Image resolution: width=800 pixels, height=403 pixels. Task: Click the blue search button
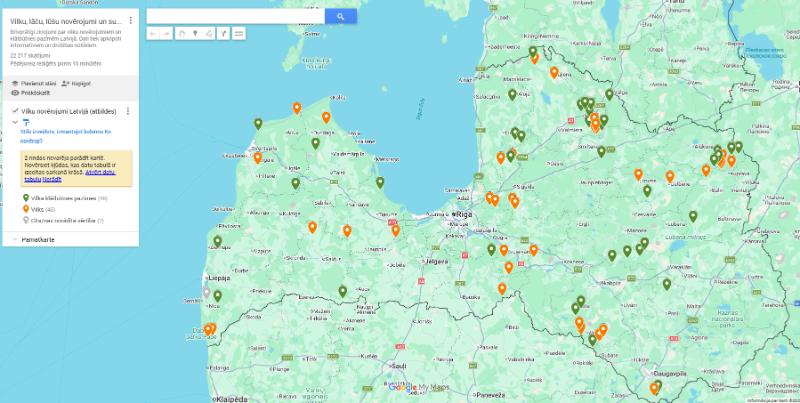340,16
